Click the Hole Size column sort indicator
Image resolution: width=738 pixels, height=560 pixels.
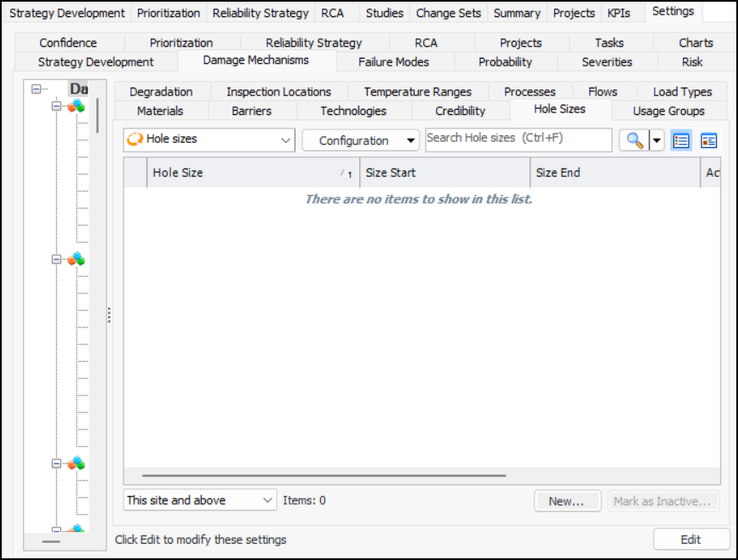click(x=346, y=174)
